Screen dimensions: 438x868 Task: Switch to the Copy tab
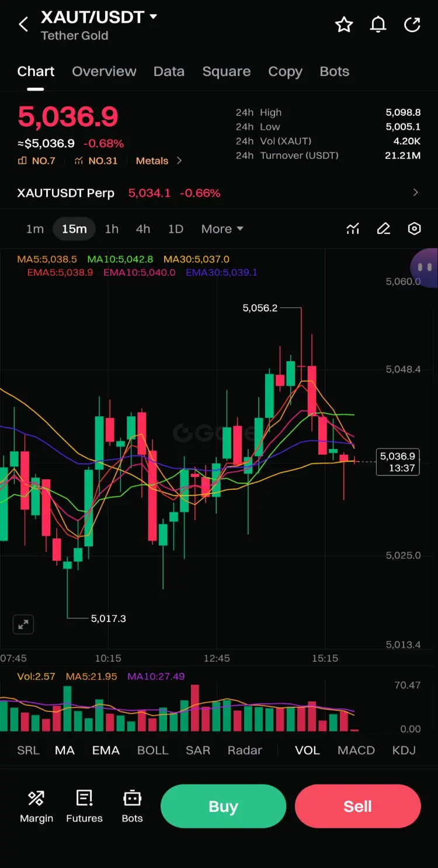tap(285, 71)
